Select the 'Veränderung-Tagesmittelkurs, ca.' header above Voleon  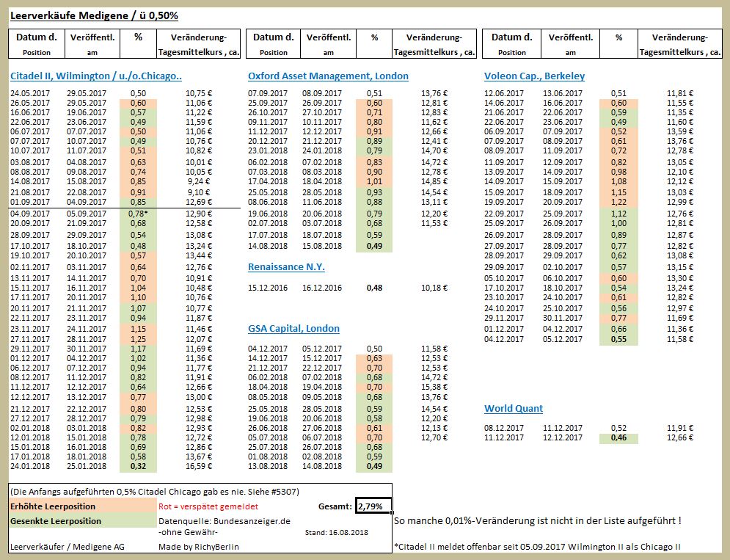[679, 44]
